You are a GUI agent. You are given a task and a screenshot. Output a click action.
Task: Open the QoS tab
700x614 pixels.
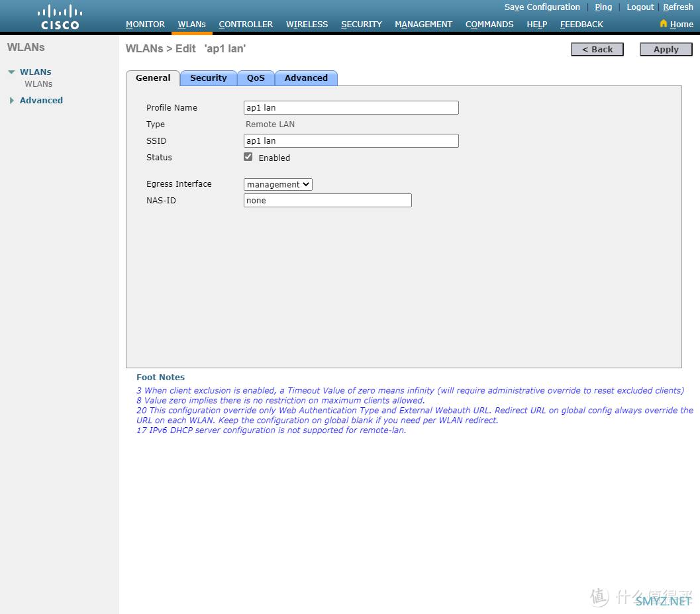point(256,77)
